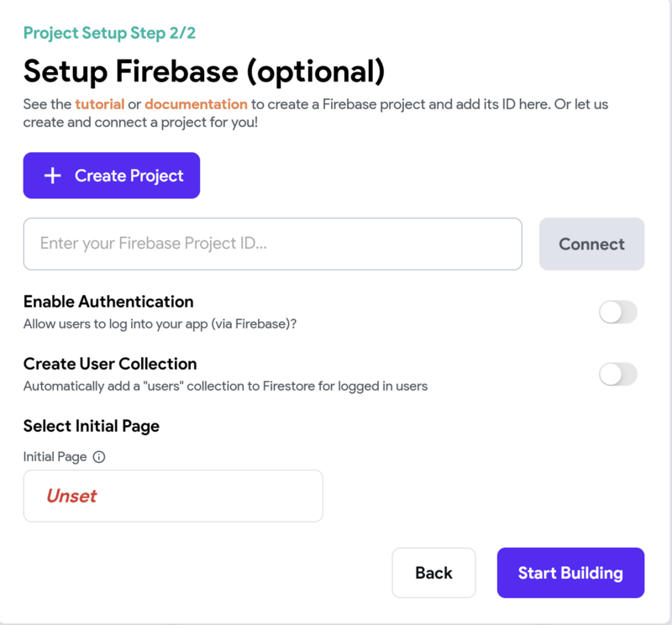Follow the documentation link
Image resolution: width=672 pixels, height=625 pixels.
click(196, 105)
